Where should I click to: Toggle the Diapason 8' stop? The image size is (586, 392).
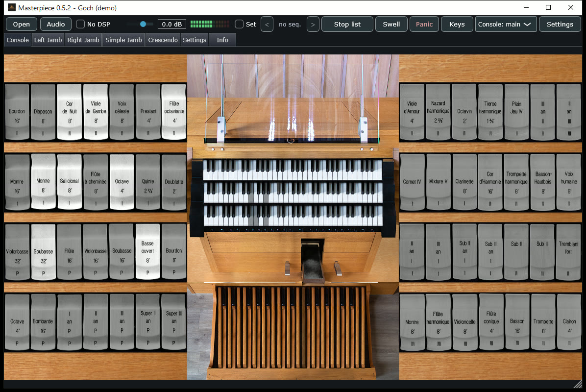(43, 112)
